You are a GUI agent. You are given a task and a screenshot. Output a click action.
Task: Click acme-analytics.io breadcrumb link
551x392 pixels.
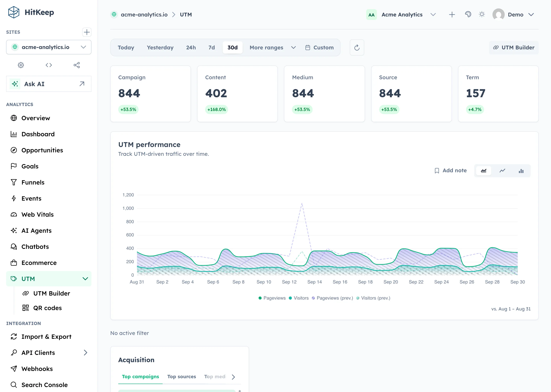144,15
